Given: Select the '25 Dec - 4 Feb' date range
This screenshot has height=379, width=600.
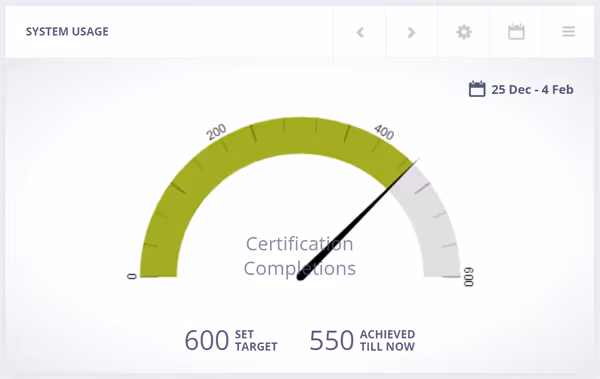Looking at the screenshot, I should 532,90.
